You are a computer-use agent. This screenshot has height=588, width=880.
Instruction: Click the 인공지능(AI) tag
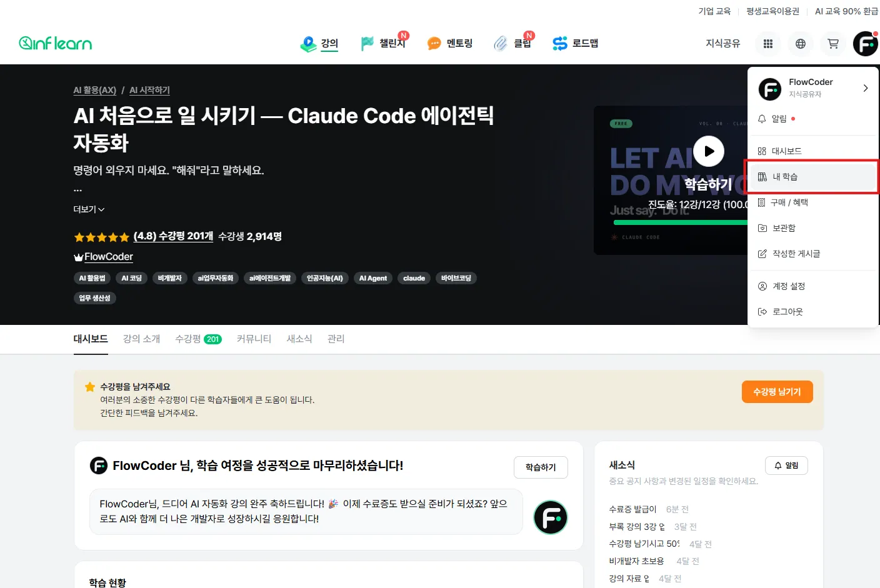pyautogui.click(x=325, y=278)
